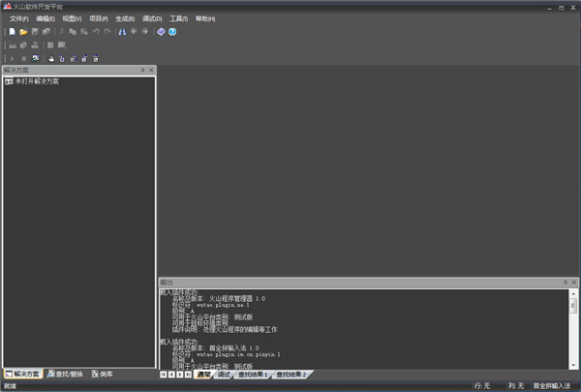Click the New File toolbar icon
Viewport: 581px width, 392px height.
[x=12, y=32]
